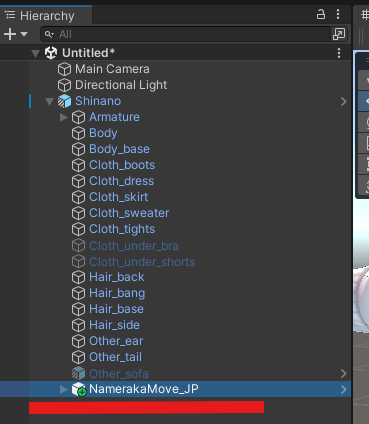
Task: Select Directional Light object
Action: (x=121, y=85)
